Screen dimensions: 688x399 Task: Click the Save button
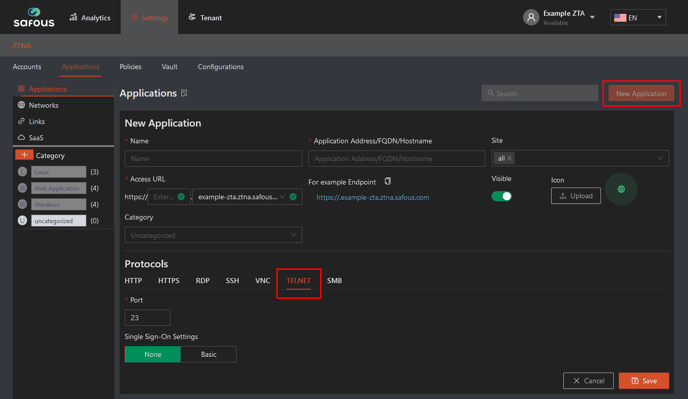coord(644,381)
